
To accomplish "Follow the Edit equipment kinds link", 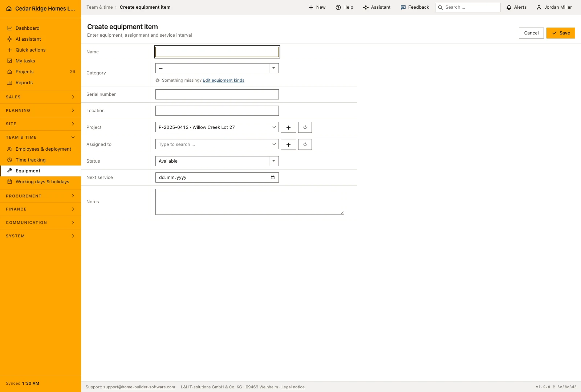I will click(x=223, y=81).
